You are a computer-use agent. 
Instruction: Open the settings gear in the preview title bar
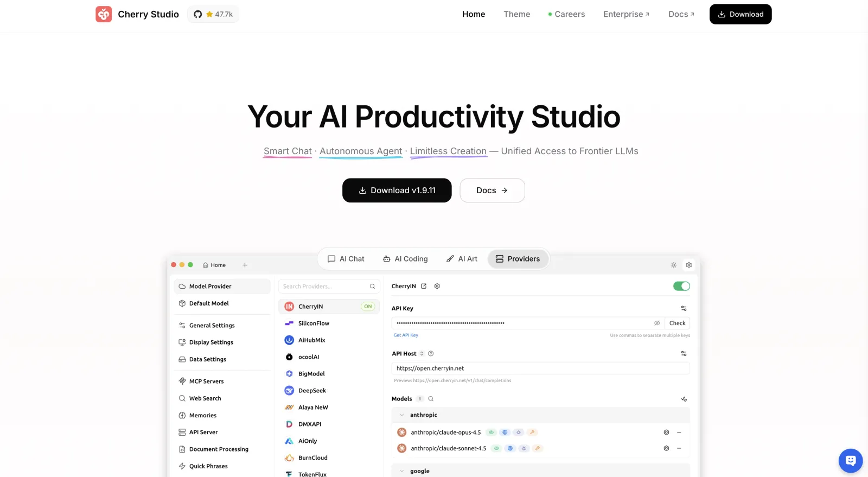(x=689, y=265)
